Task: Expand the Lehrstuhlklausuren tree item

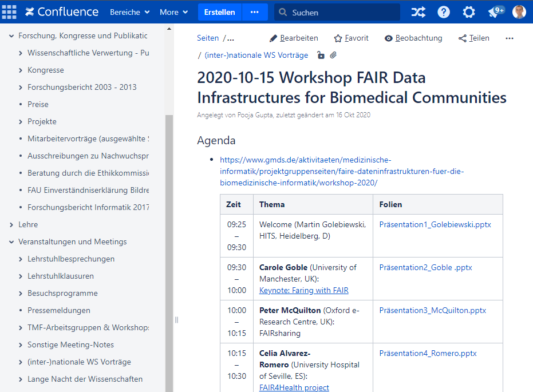Action: coord(21,276)
